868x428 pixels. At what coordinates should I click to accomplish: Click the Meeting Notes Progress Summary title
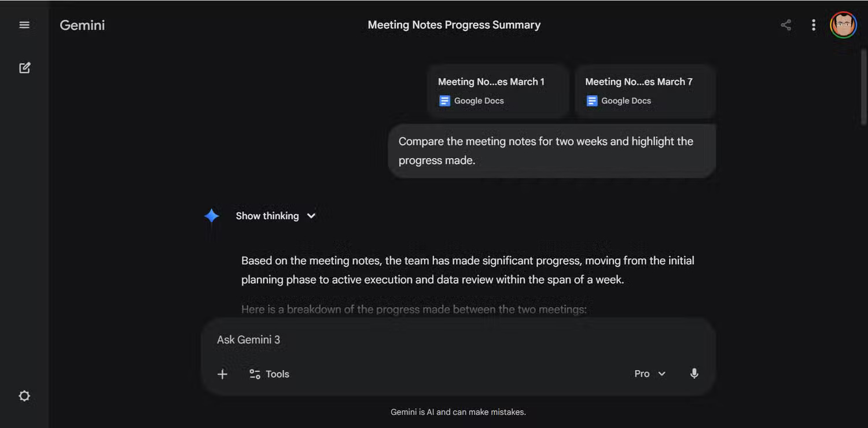tap(454, 25)
